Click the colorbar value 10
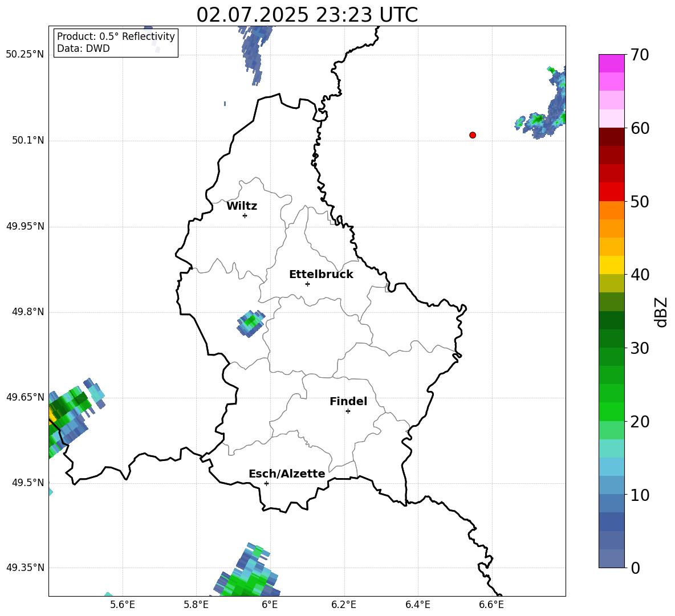The height and width of the screenshot is (616, 675). click(640, 495)
